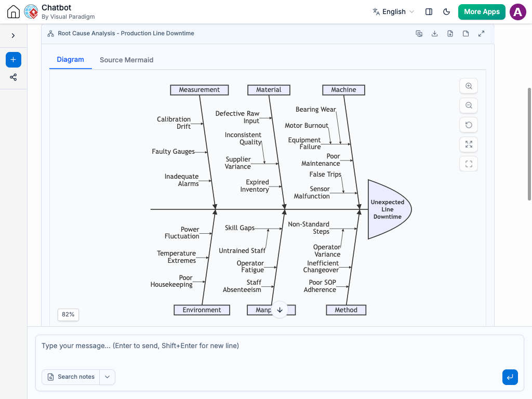Start a new chat with plus button
Image resolution: width=532 pixels, height=399 pixels.
(x=13, y=60)
